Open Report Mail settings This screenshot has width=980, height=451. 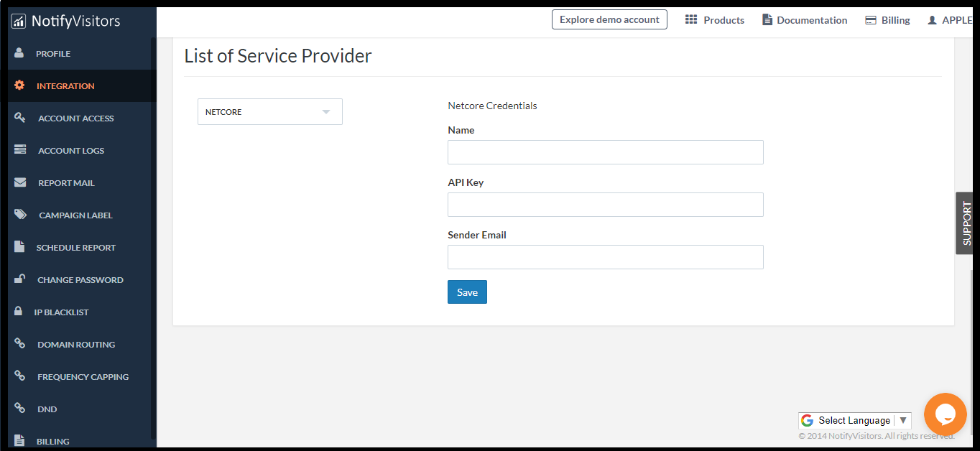78,182
